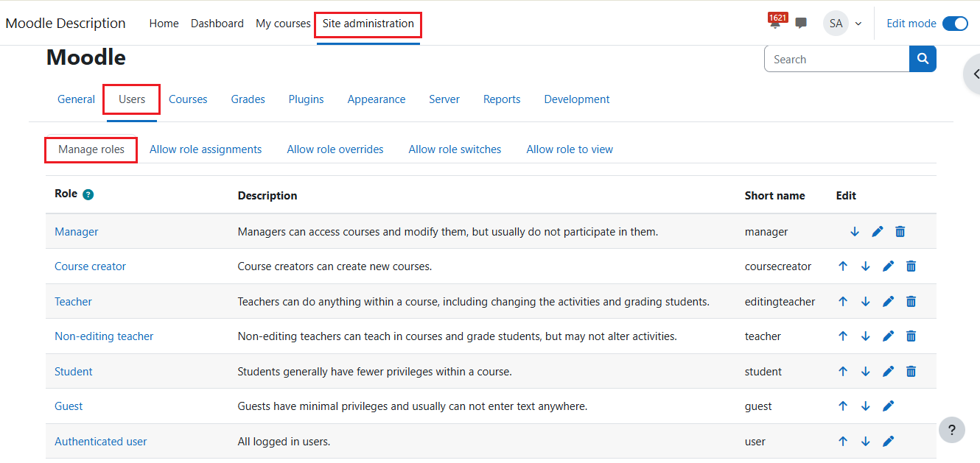Delete the Non-editing teacher role
This screenshot has height=463, width=980.
click(911, 336)
